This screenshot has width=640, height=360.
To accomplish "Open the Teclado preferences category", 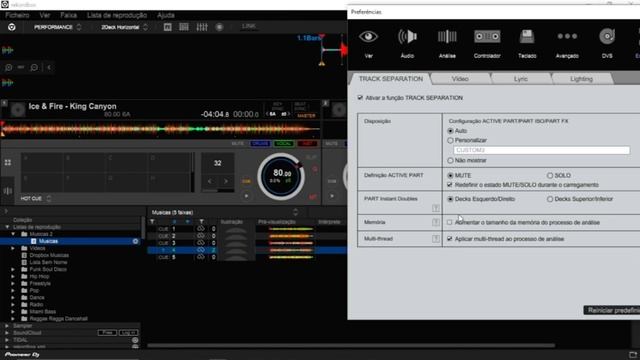I will pos(527,37).
